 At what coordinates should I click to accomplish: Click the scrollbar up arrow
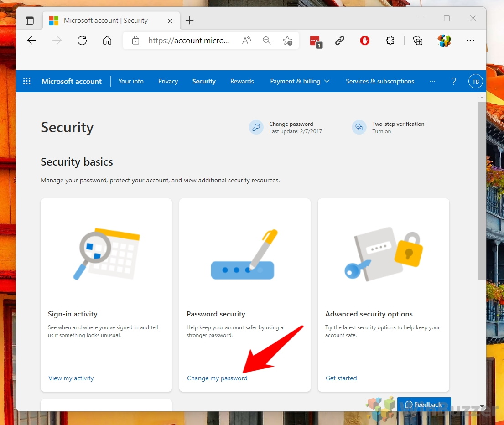tap(482, 97)
